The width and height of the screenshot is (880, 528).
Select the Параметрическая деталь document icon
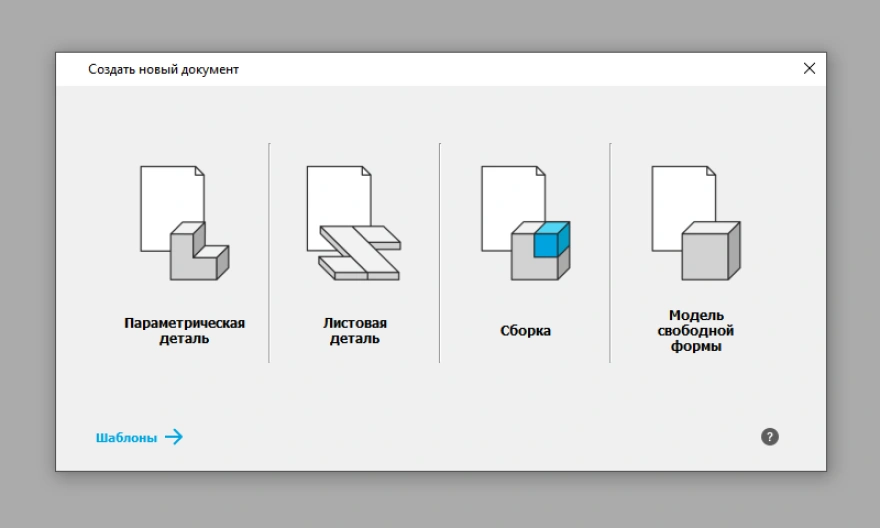pos(184,222)
